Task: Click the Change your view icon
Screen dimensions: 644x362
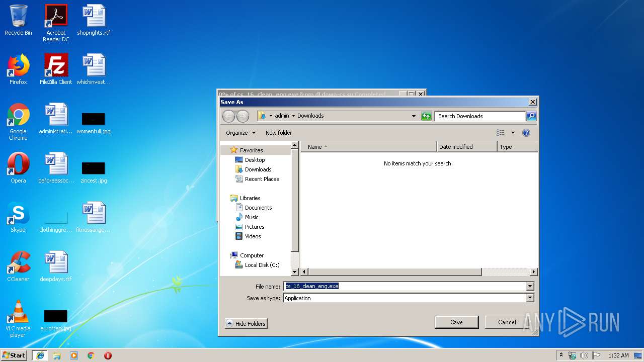Action: pyautogui.click(x=500, y=133)
